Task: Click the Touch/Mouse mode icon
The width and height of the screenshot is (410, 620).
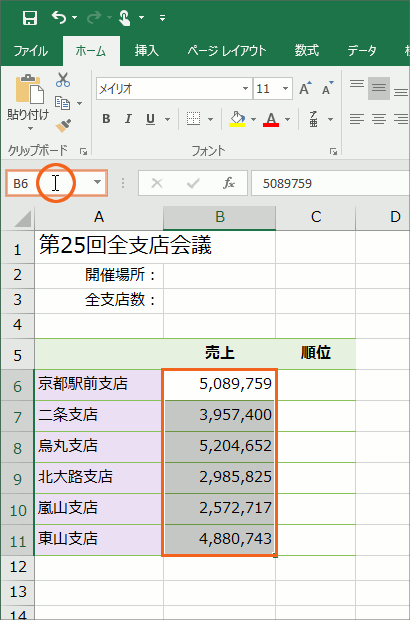Action: point(125,18)
